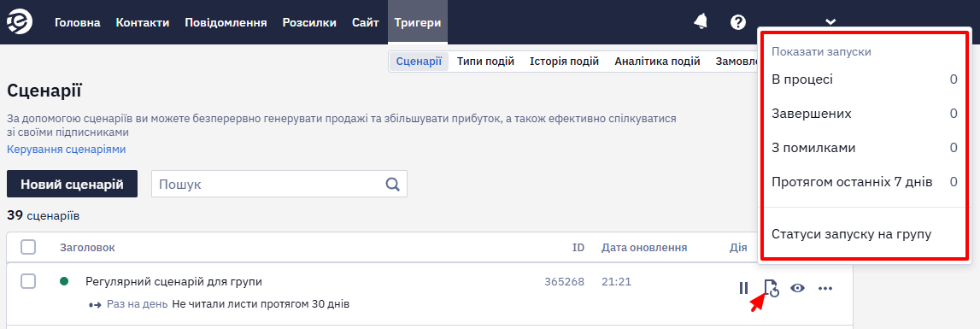Click the green active status dot
Viewport: 980px width, 329px height.
click(64, 281)
